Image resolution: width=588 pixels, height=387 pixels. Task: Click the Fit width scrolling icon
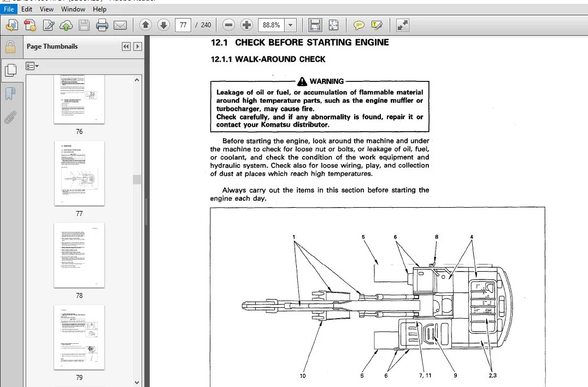[x=315, y=25]
